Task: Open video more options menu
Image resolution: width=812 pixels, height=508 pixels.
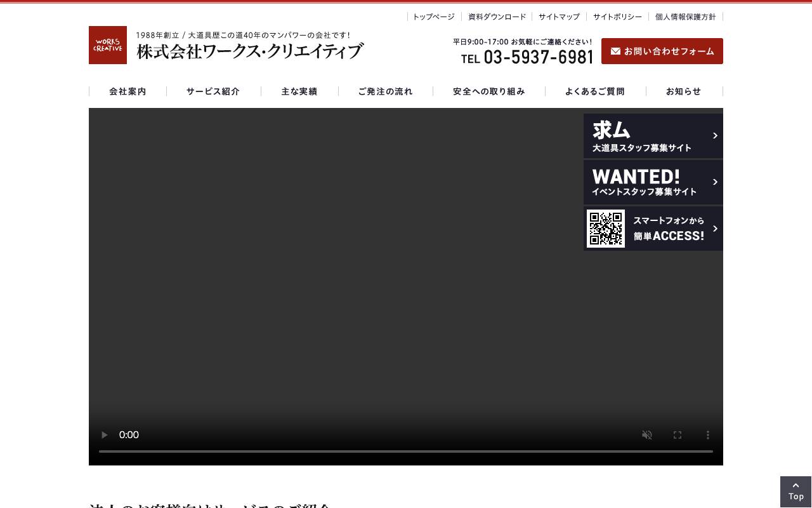Action: pos(708,435)
